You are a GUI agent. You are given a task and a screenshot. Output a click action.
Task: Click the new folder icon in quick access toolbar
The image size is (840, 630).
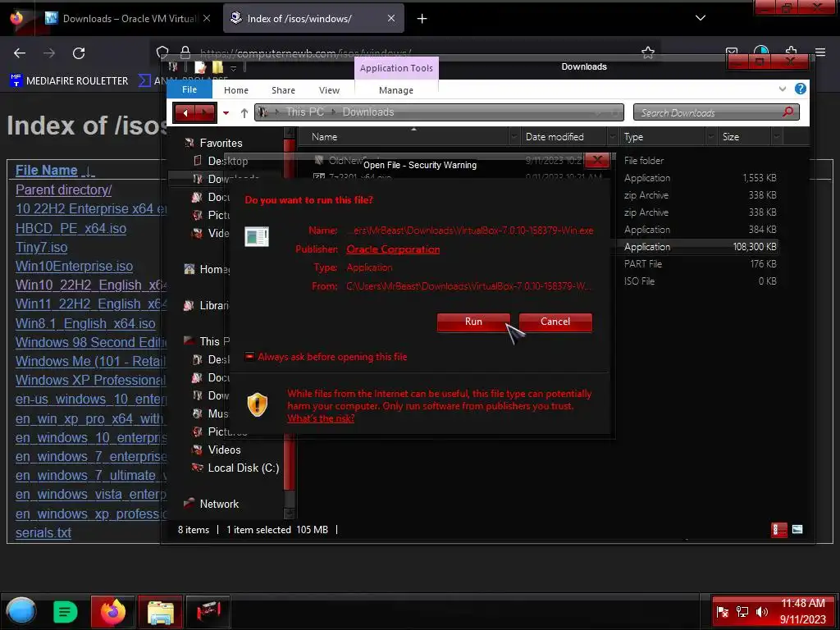point(217,67)
